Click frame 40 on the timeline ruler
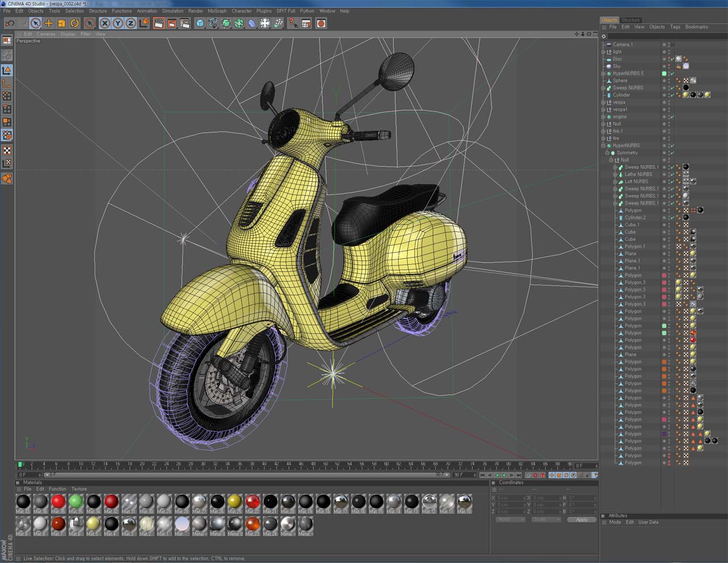Screen dimensions: 728x563 (264, 464)
